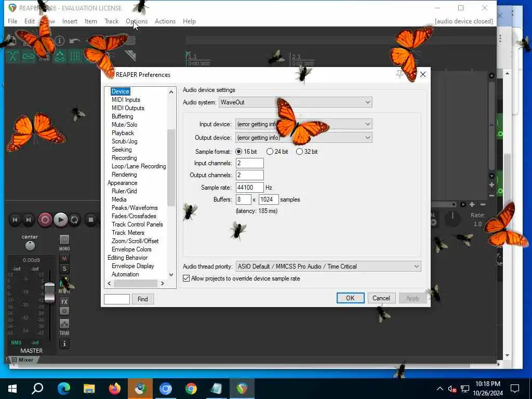Select Track Meters in preferences tree
The height and width of the screenshot is (399, 532).
pyautogui.click(x=128, y=233)
